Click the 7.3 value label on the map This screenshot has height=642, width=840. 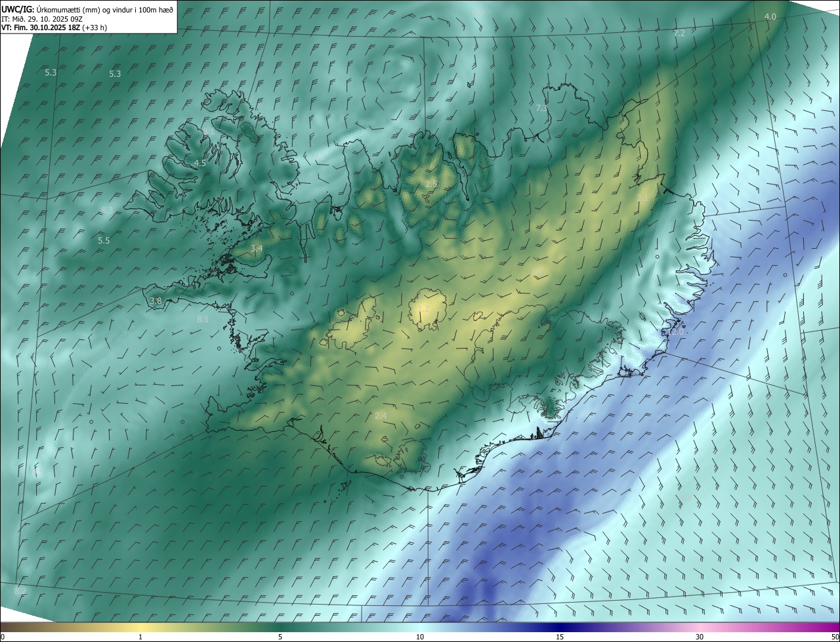coord(541,108)
